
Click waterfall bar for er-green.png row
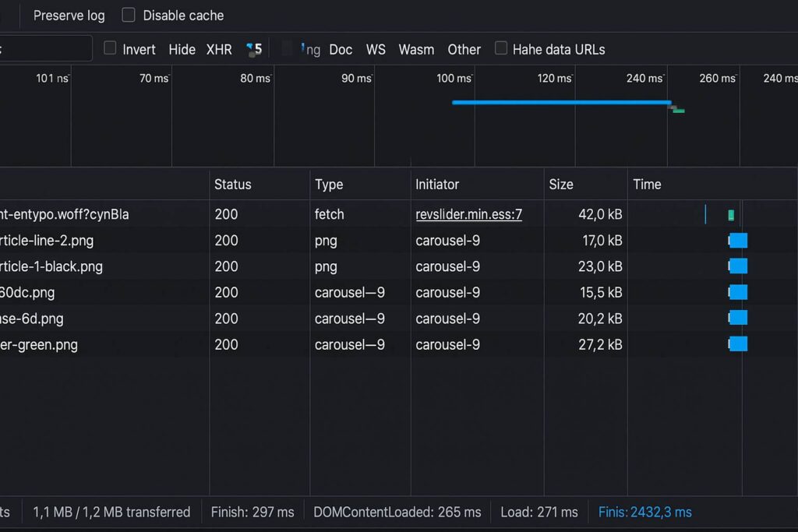pos(738,344)
